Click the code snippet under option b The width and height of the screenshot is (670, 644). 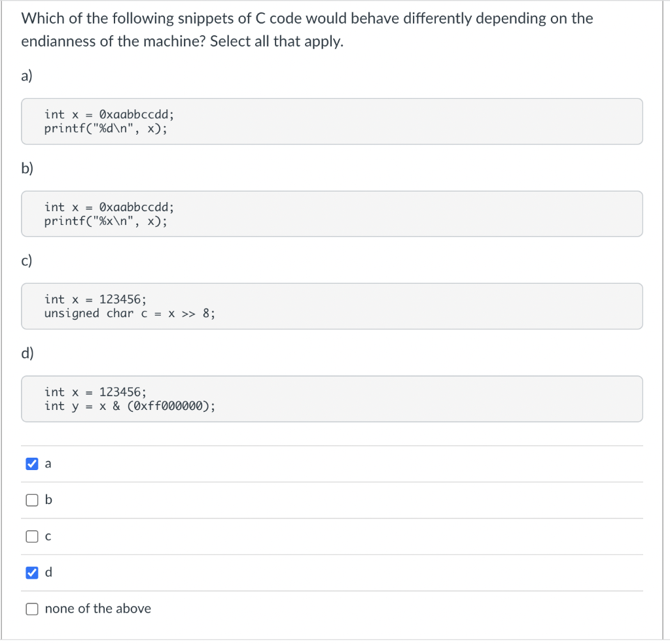pos(332,214)
